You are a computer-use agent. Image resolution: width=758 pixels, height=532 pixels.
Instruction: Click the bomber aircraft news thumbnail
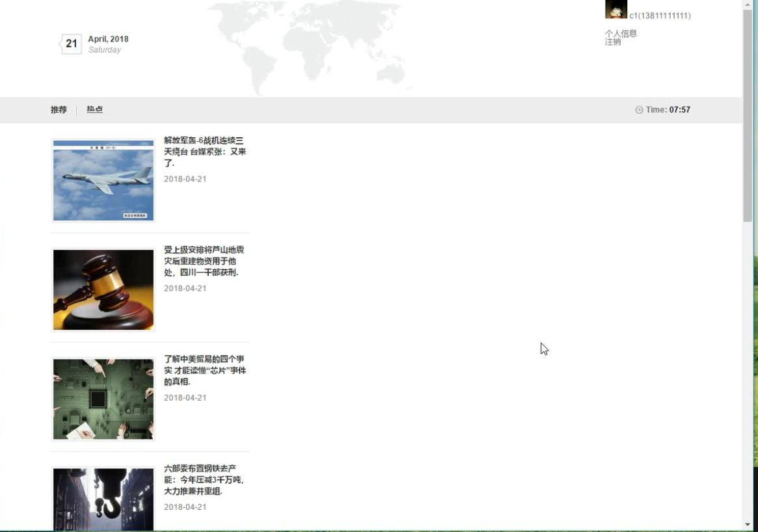[x=103, y=180]
